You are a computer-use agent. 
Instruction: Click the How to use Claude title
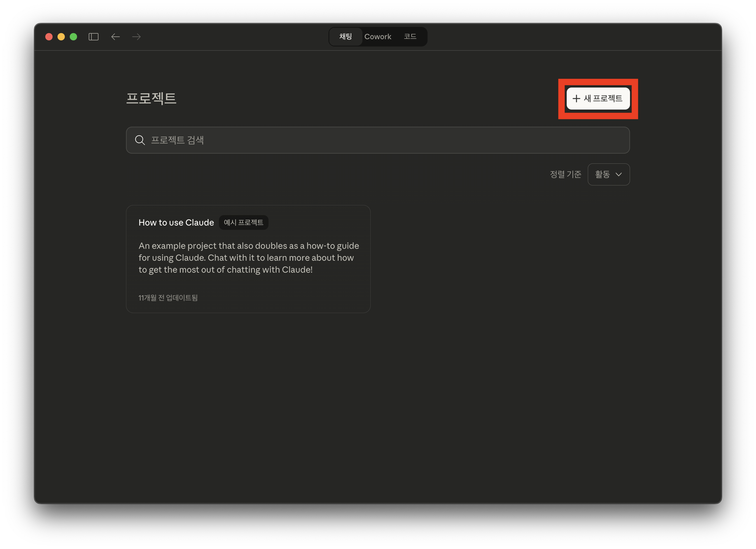(x=176, y=222)
